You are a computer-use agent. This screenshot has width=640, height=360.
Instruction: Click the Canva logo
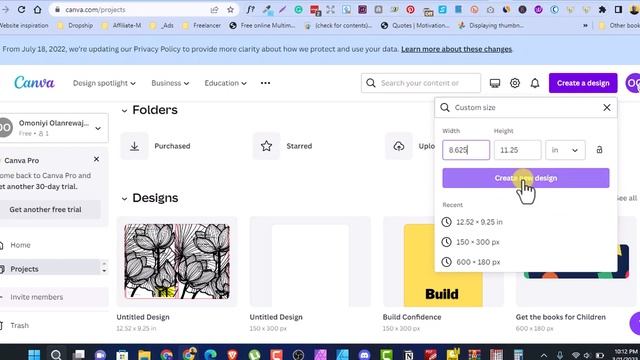(34, 83)
